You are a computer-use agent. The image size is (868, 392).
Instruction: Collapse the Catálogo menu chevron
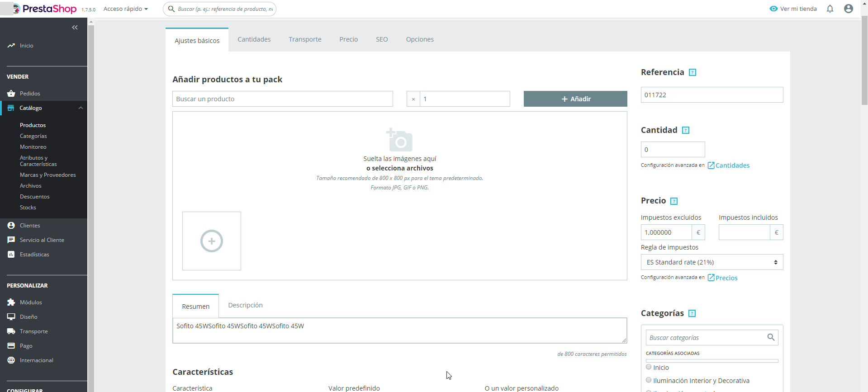81,108
